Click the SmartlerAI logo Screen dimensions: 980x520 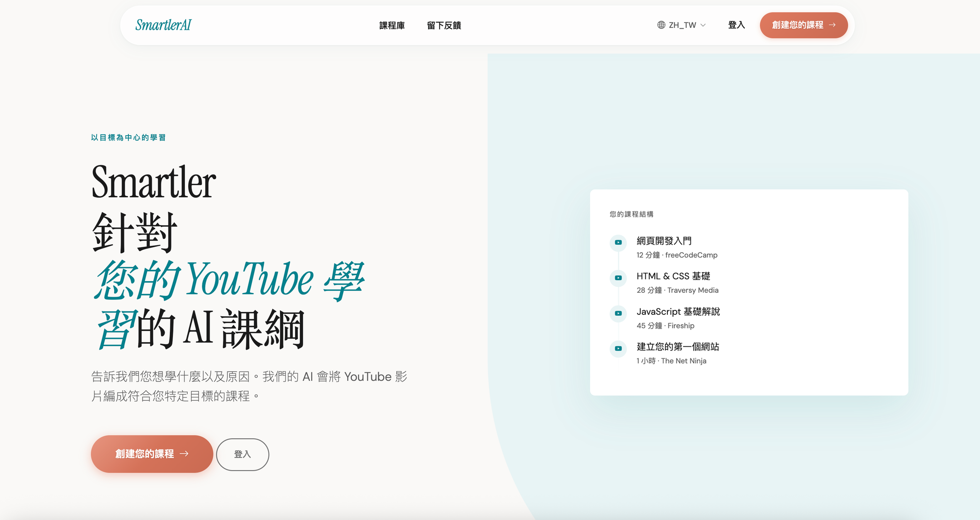point(163,25)
